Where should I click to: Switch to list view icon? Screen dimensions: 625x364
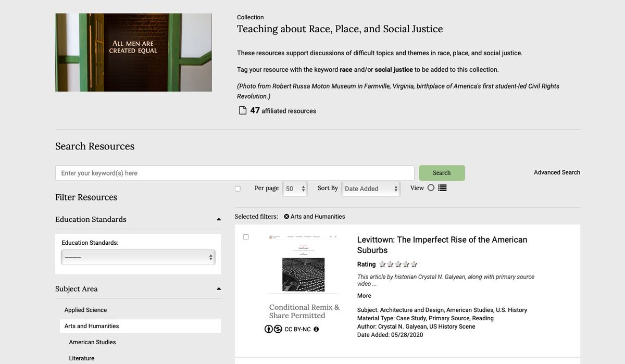[442, 188]
